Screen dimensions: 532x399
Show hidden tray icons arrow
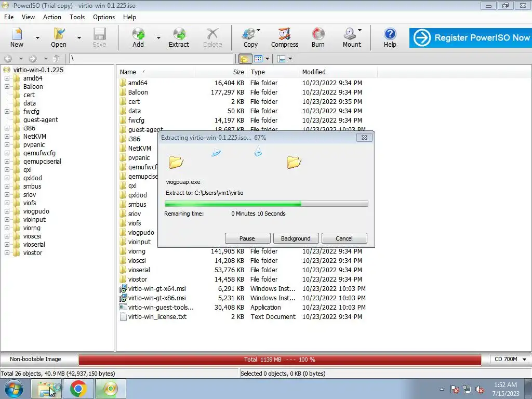442,390
